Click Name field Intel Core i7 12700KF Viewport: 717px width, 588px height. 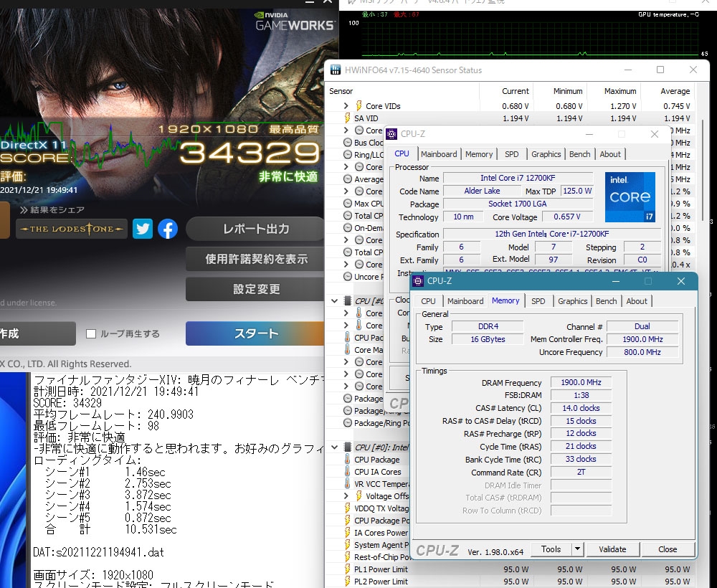(x=518, y=178)
